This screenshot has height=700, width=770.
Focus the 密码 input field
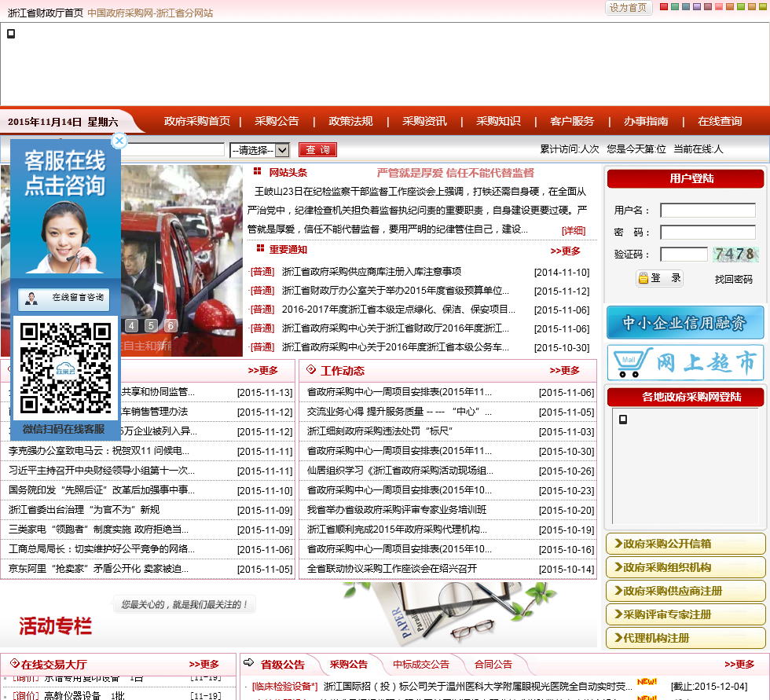pos(708,233)
